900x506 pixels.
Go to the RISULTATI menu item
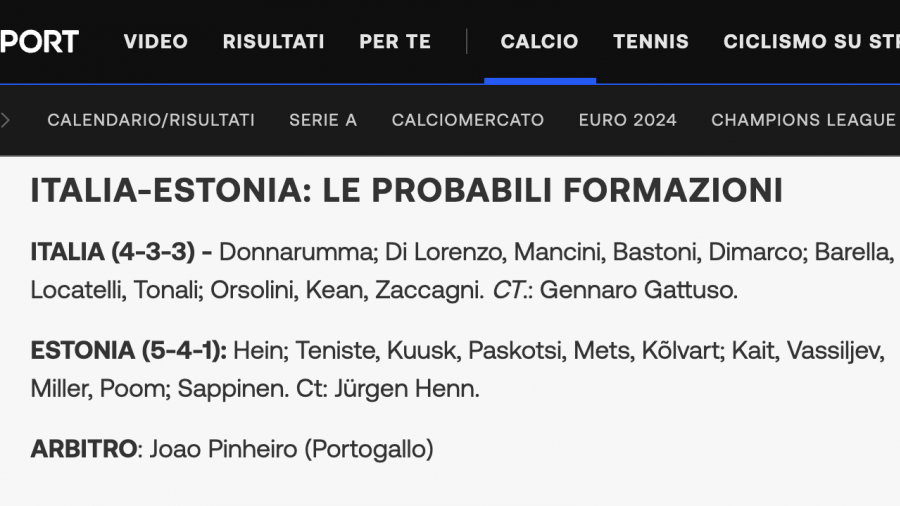click(x=273, y=41)
